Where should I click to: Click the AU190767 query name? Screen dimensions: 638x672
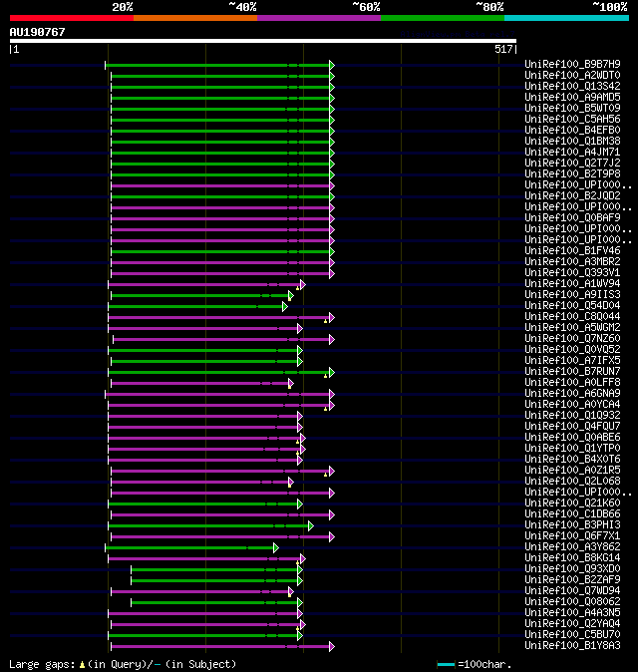point(37,32)
